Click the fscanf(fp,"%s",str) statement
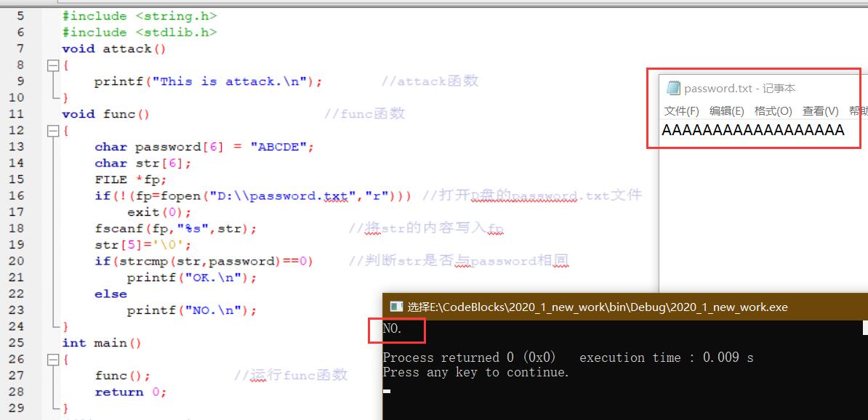 click(x=175, y=229)
